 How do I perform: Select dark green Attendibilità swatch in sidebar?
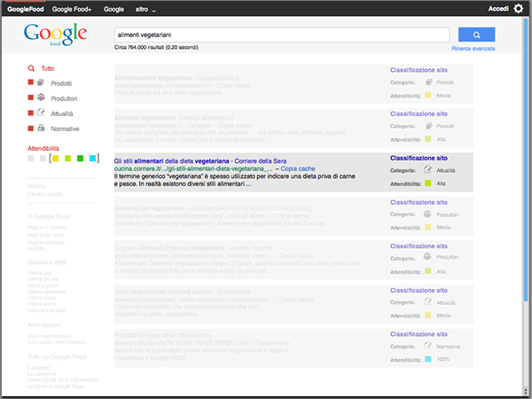coord(80,158)
